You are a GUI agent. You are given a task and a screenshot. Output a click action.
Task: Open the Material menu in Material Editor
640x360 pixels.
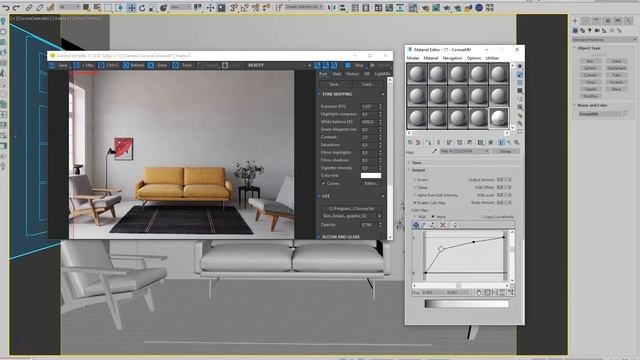431,58
